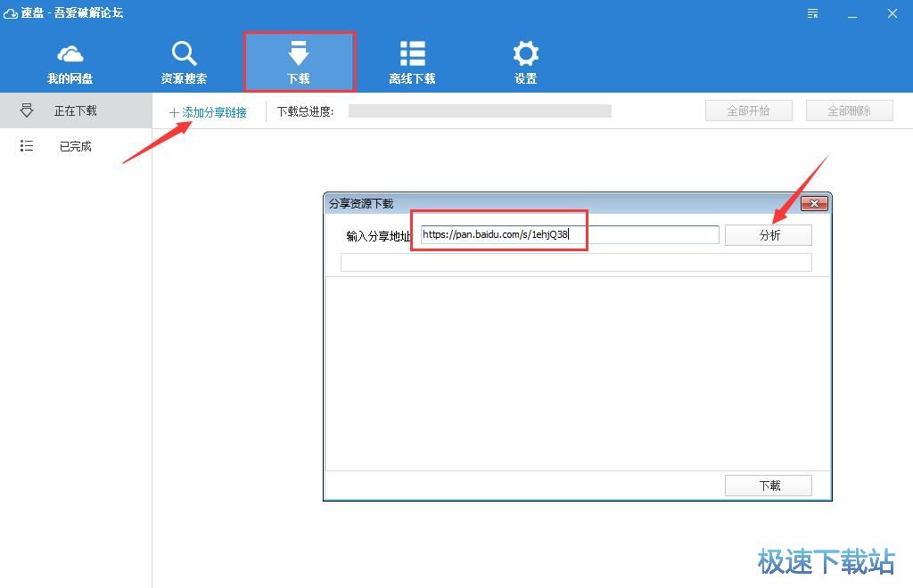
Task: Click the 全部开始 button
Action: [748, 111]
